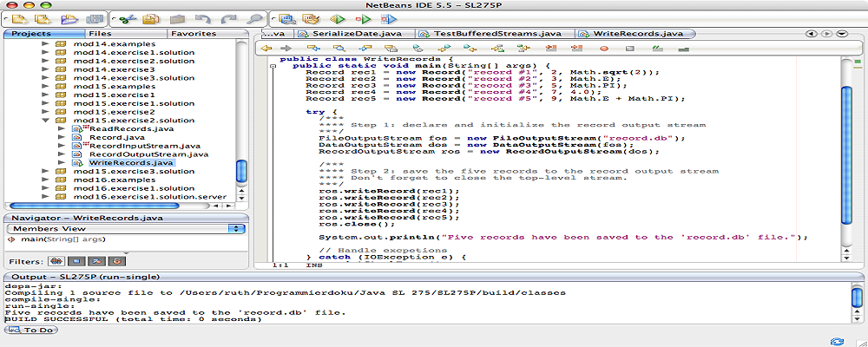Click the Projects panel horizontal scrollbar thumb

click(x=95, y=206)
